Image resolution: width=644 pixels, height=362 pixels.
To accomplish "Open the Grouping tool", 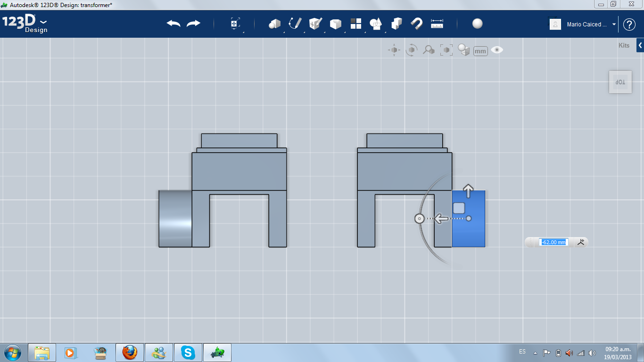I will point(376,24).
